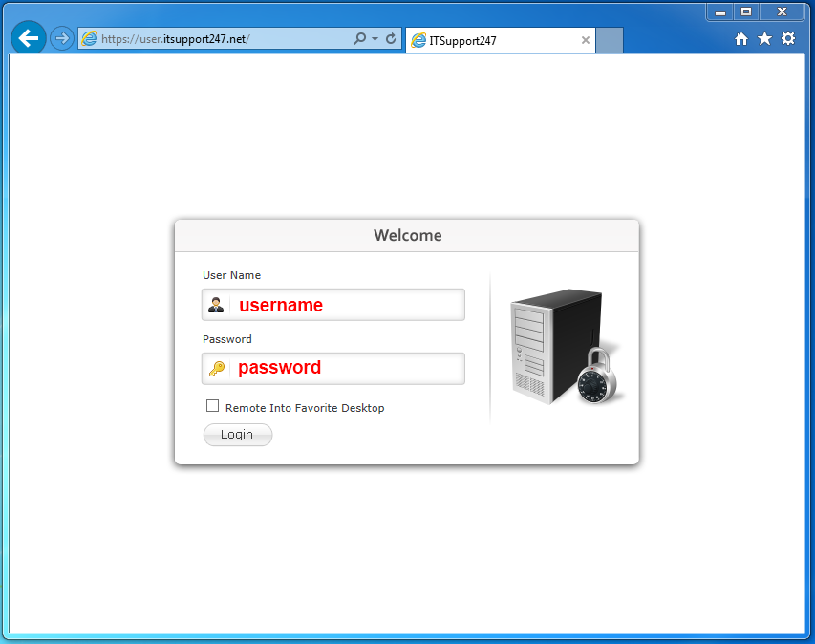
Task: Minimize the browser window
Action: 719,12
